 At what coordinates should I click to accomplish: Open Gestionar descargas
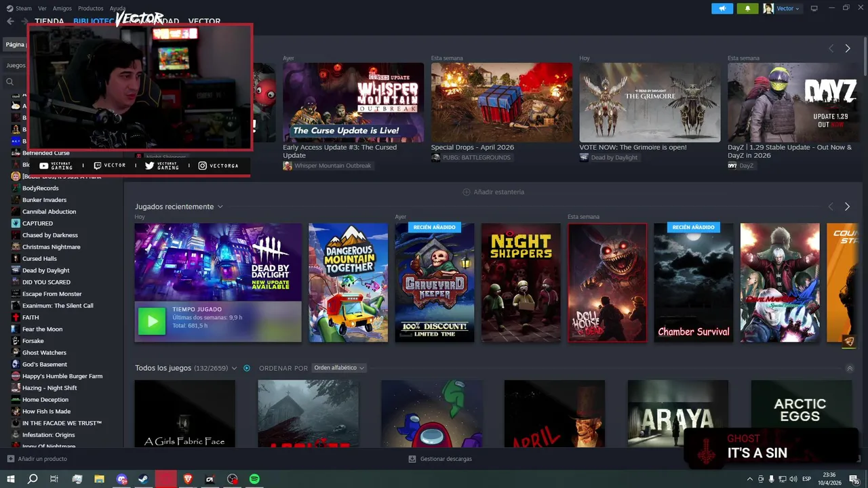tap(440, 459)
